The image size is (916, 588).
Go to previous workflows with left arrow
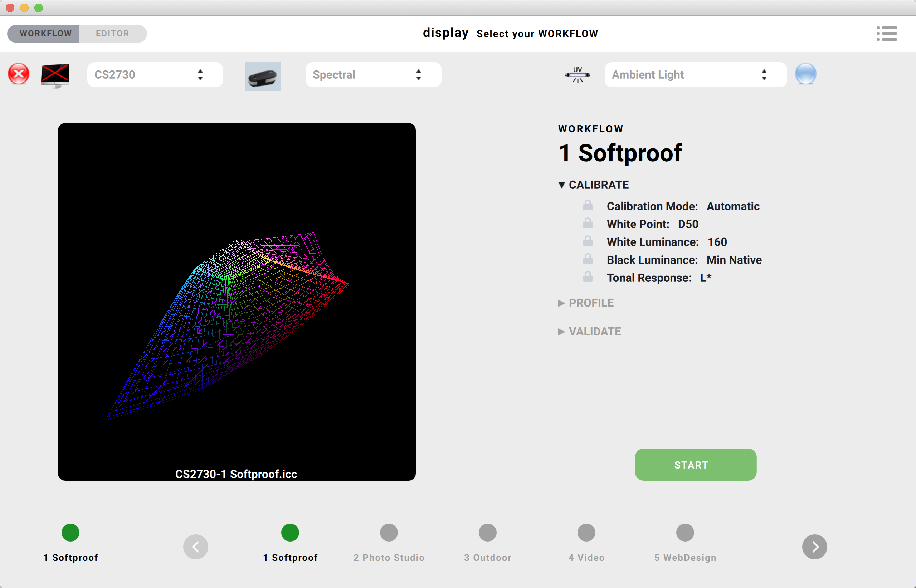196,547
